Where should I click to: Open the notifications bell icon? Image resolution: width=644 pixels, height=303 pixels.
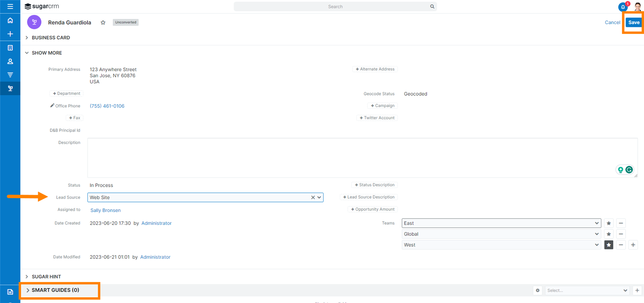(x=623, y=7)
